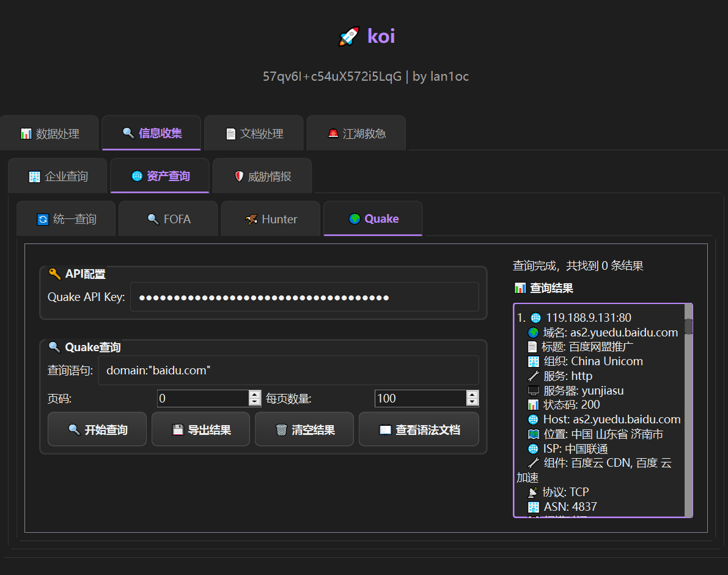Switch to 统一查询 tab
Image resolution: width=728 pixels, height=575 pixels.
(66, 219)
